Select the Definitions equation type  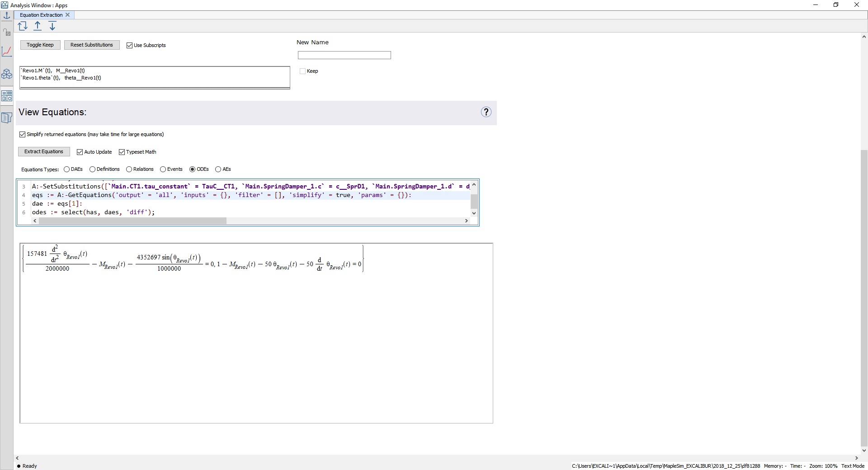93,169
